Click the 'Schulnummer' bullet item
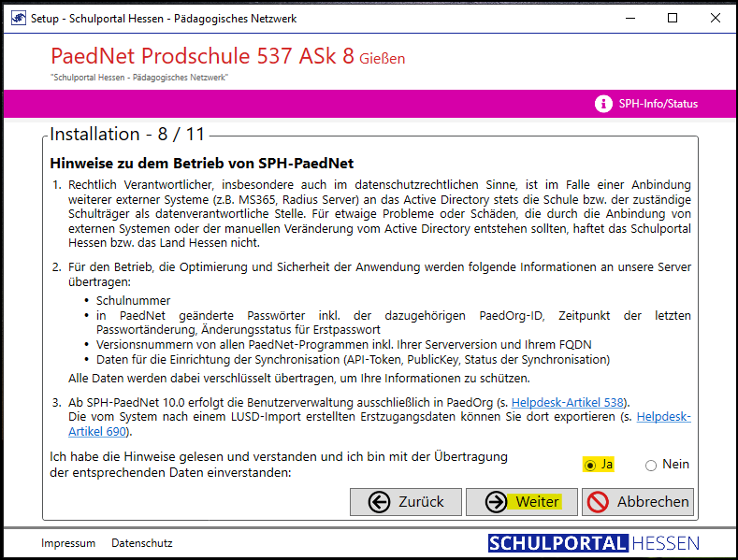Image resolution: width=738 pixels, height=560 pixels. [x=133, y=301]
